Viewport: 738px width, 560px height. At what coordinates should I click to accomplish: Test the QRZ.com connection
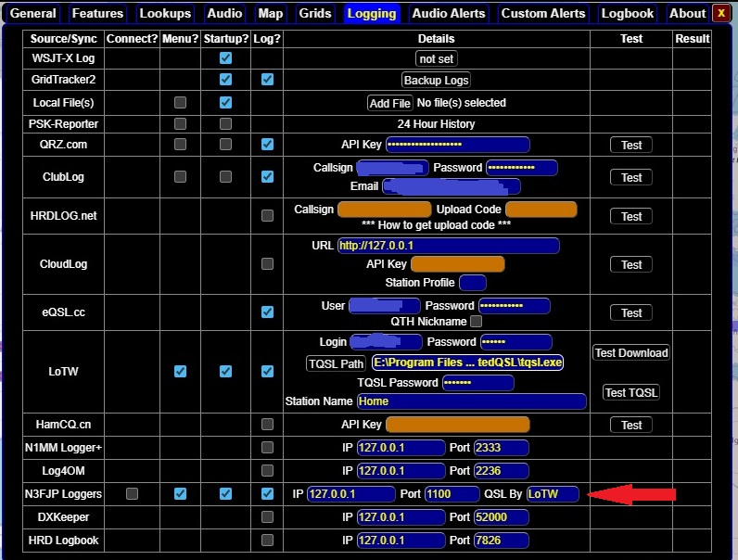coord(631,145)
